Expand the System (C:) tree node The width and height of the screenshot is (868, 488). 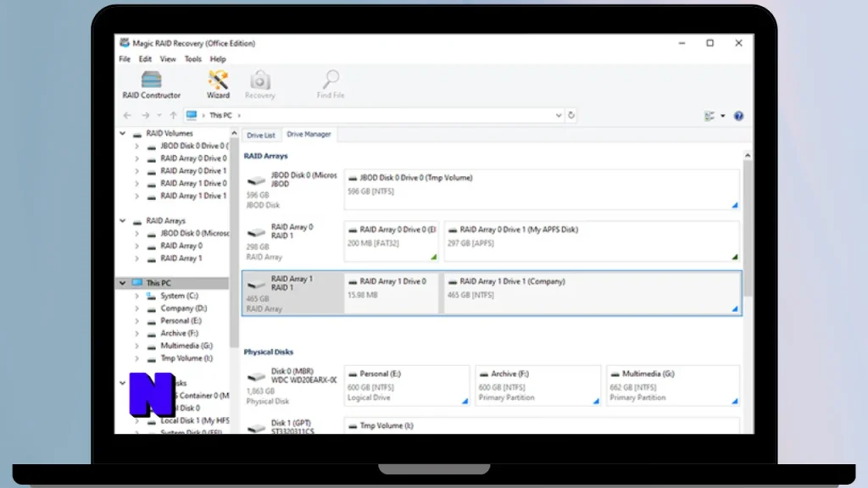[136, 296]
